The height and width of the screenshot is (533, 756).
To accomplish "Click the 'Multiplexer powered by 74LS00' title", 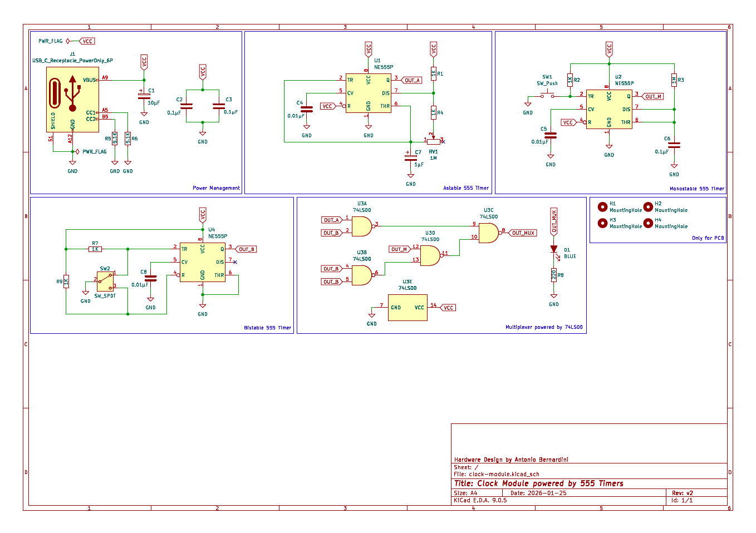I will [x=544, y=327].
